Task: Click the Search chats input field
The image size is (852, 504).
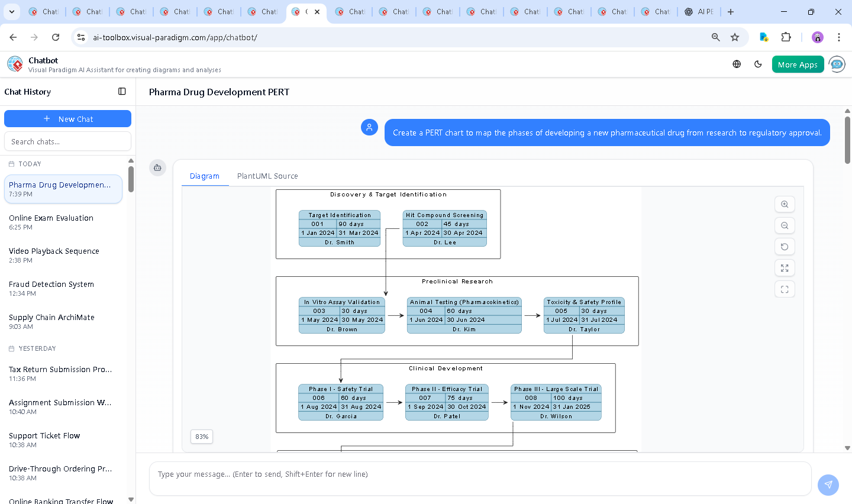Action: [x=67, y=141]
